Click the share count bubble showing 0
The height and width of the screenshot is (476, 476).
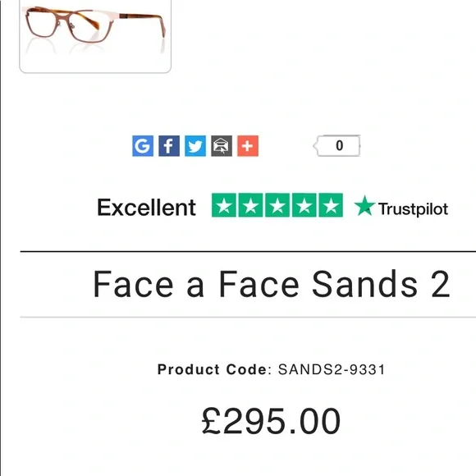[337, 146]
